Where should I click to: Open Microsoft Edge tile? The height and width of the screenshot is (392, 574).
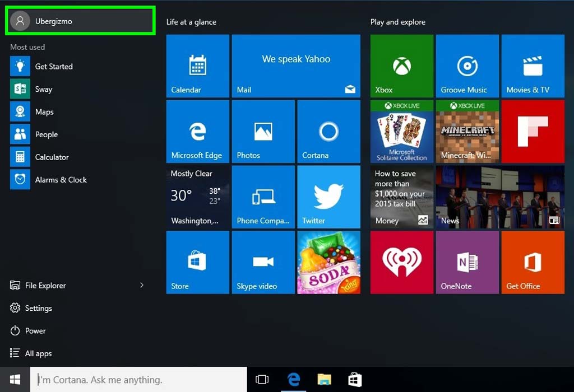click(197, 132)
